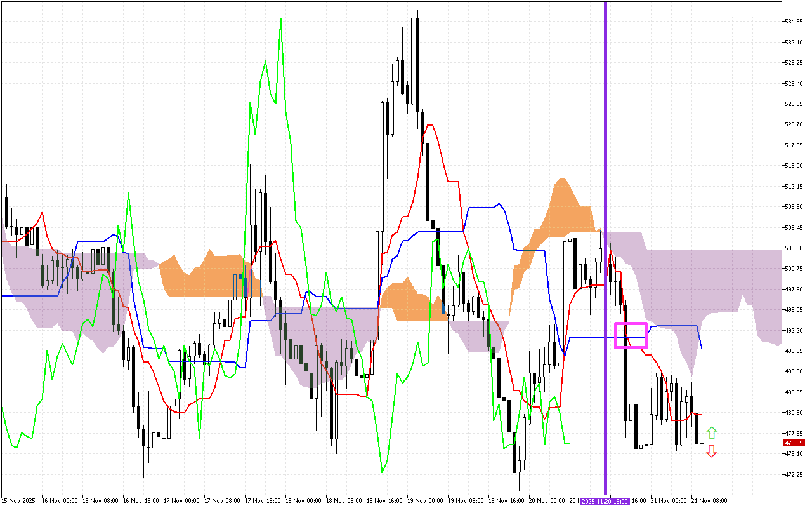Click the 492.20 price axis label

(794, 330)
